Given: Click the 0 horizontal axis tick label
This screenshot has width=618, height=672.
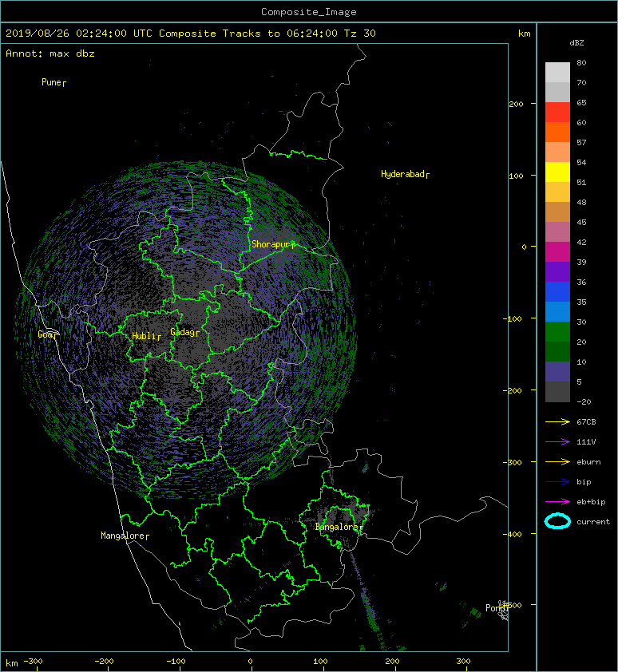Looking at the screenshot, I should (251, 662).
